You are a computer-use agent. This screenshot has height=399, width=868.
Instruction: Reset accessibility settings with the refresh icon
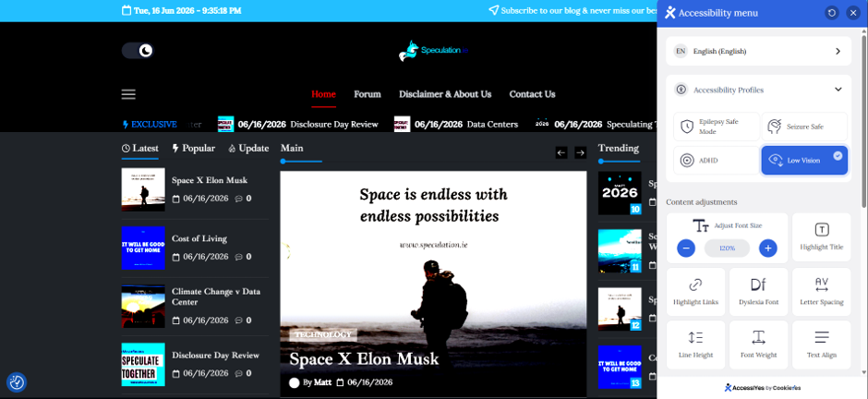pos(831,13)
